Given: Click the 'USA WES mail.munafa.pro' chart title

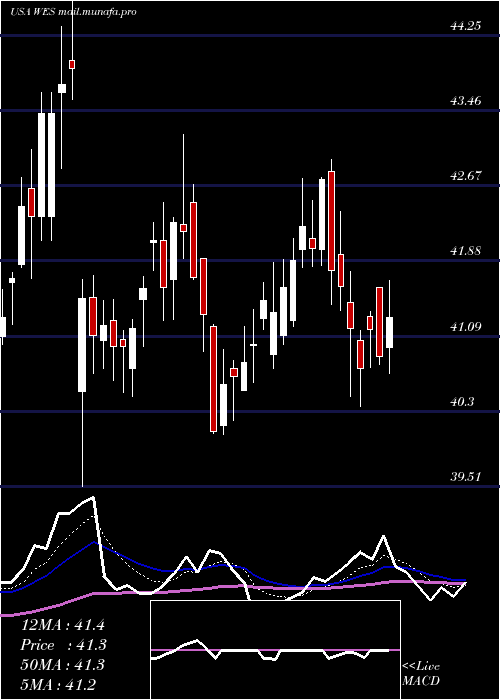Looking at the screenshot, I should [x=74, y=12].
